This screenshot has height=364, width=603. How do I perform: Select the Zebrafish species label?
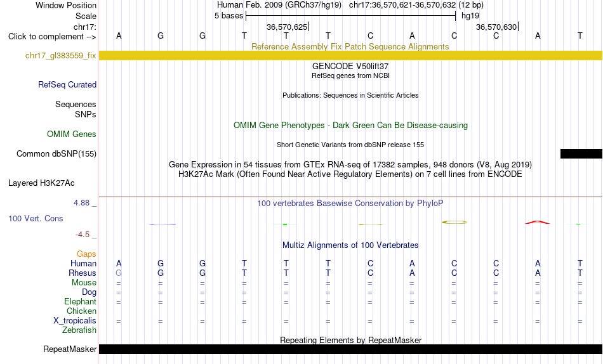click(x=79, y=330)
